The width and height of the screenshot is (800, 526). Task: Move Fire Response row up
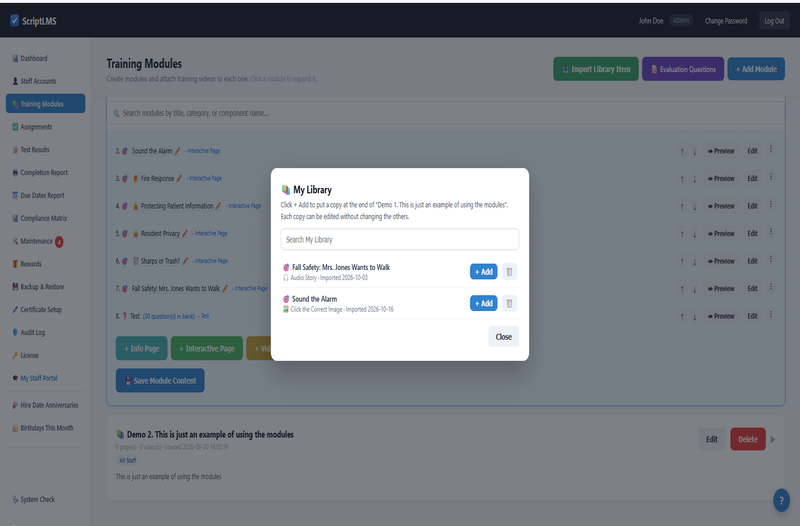pyautogui.click(x=682, y=179)
